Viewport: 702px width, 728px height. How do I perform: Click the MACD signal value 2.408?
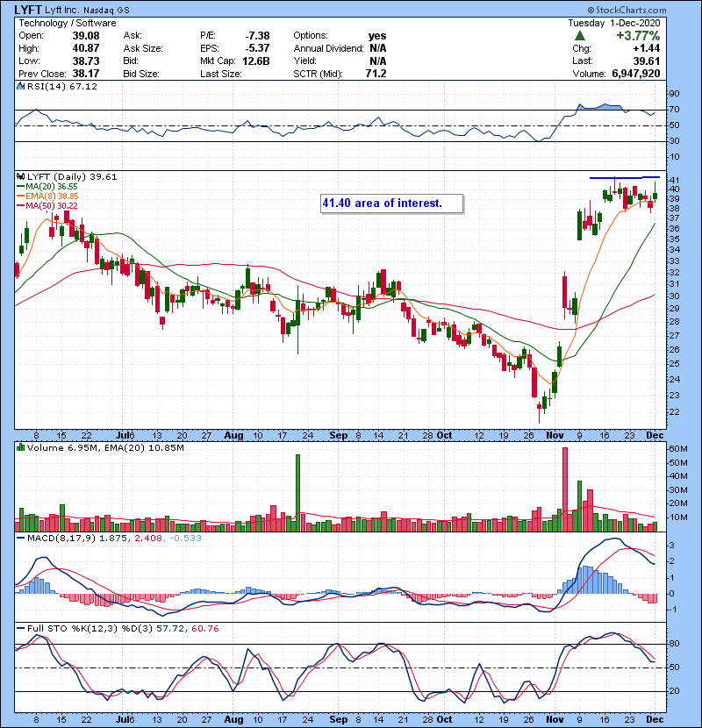148,539
